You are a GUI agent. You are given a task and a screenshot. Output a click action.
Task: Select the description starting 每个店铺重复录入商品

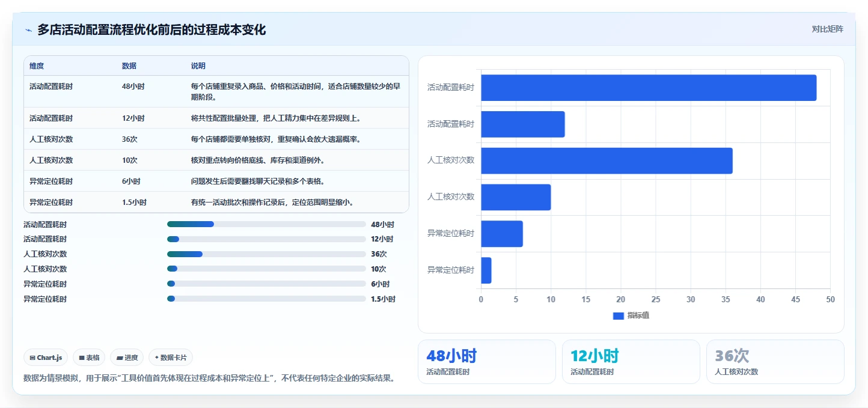click(x=296, y=92)
